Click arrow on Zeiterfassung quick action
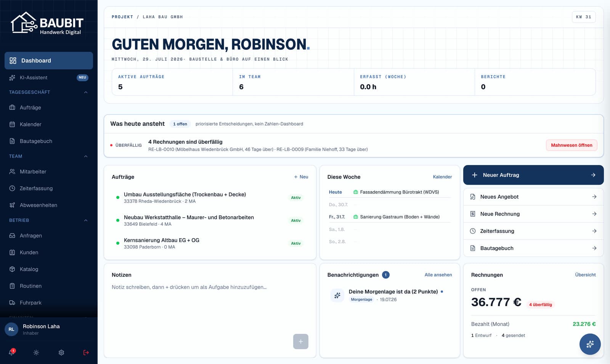This screenshot has width=610, height=364. [594, 231]
